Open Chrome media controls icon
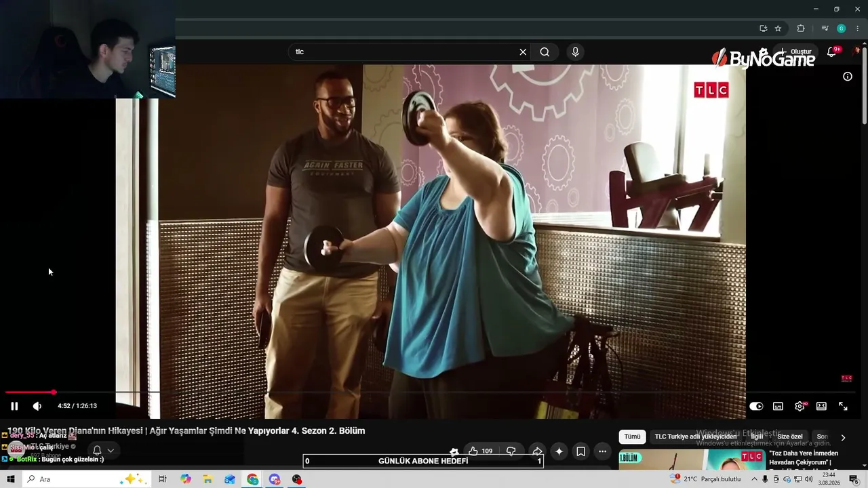This screenshot has width=868, height=488. (825, 28)
